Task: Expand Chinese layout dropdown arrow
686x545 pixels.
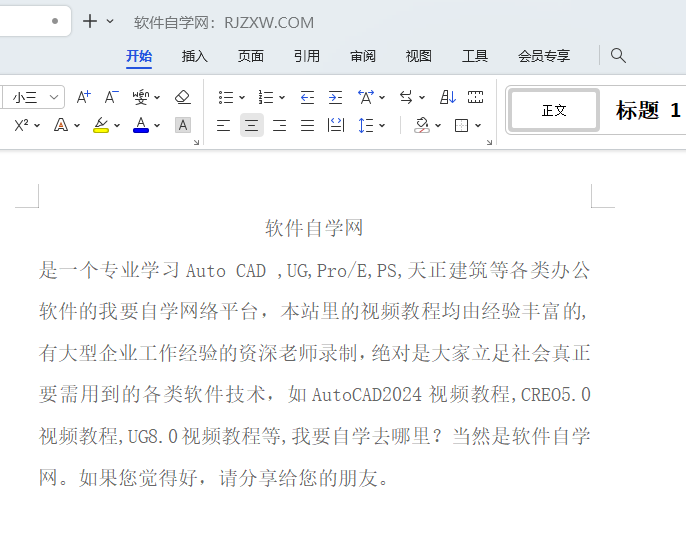Action: (x=382, y=98)
